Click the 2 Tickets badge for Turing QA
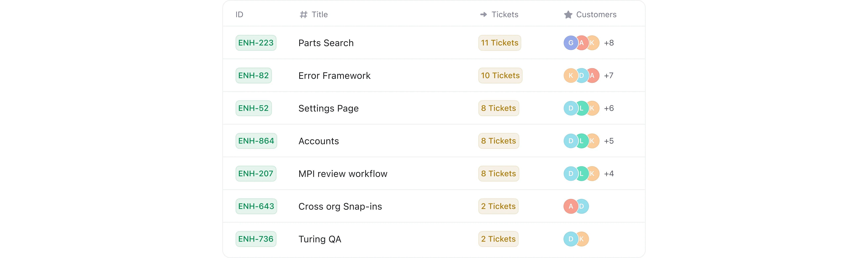This screenshot has width=868, height=258. [498, 239]
